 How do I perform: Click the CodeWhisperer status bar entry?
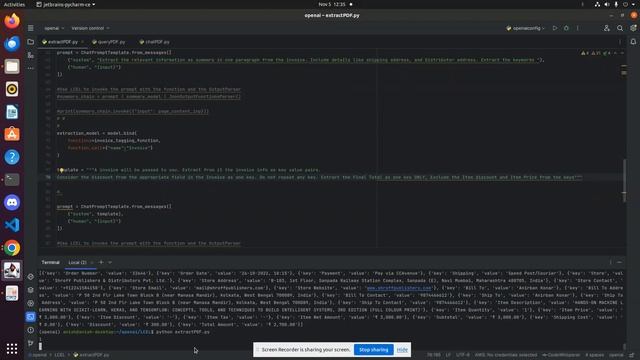[x=560, y=355]
